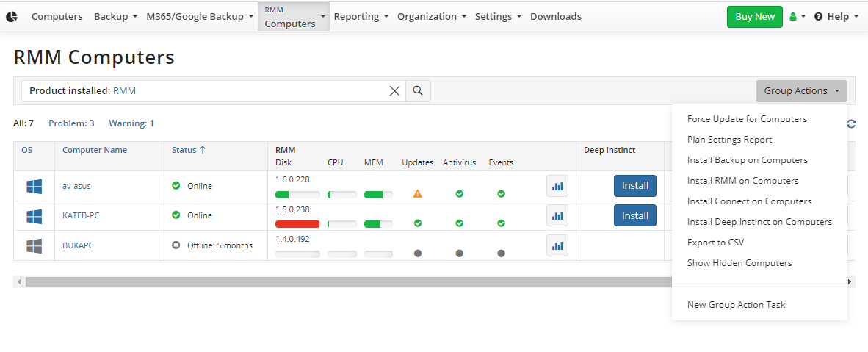Viewport: 868px width, 352px height.
Task: Click the grey Antivirus dot for BUKAPC
Action: point(460,254)
